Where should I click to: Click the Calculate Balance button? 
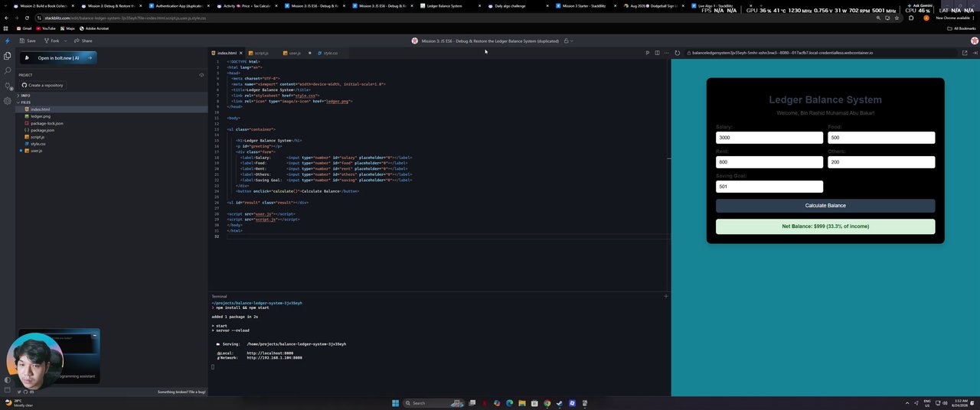pyautogui.click(x=825, y=206)
